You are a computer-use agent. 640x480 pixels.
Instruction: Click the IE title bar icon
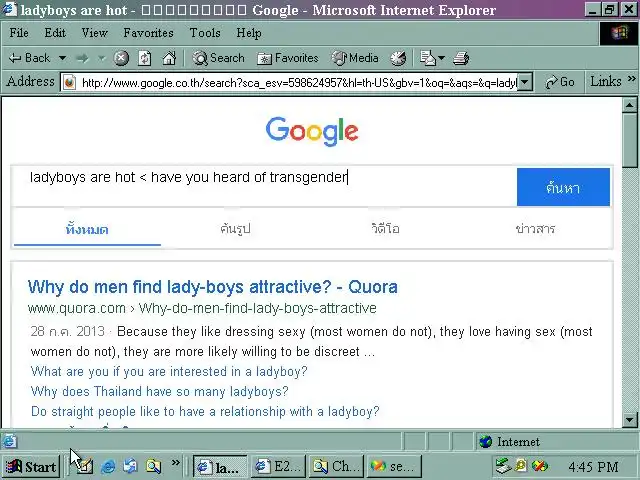click(10, 9)
